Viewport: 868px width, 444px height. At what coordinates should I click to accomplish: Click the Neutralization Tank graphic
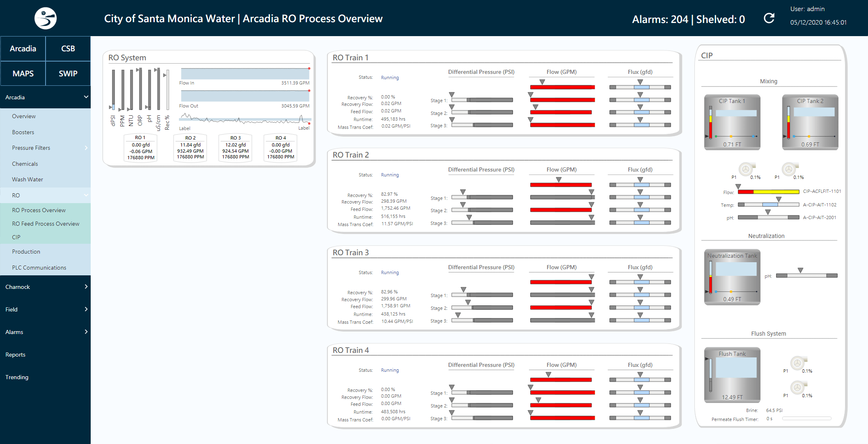tap(732, 277)
